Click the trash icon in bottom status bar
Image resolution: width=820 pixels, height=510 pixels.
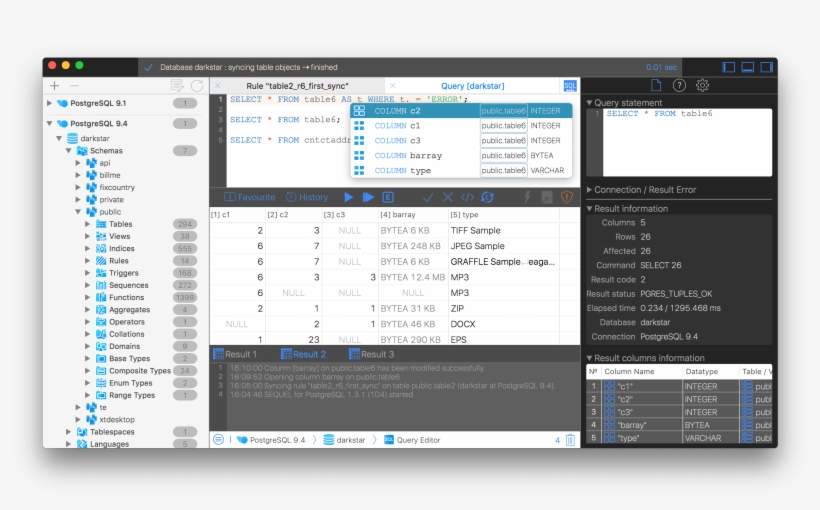tap(570, 440)
